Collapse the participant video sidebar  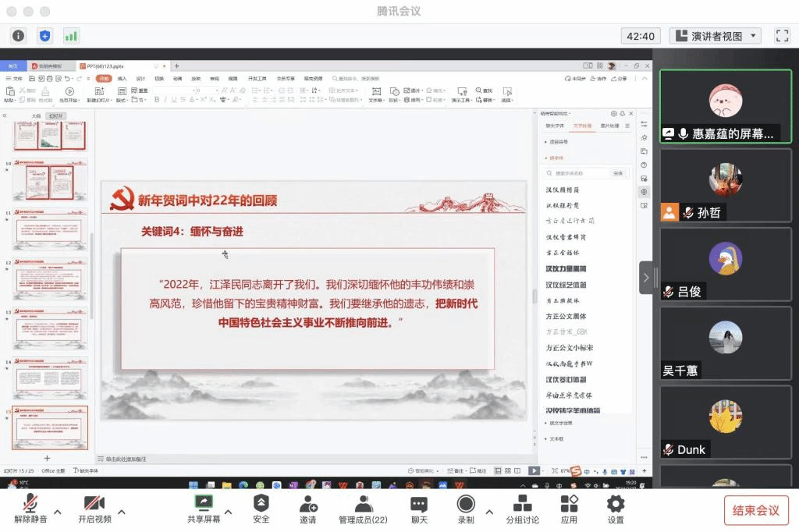pos(646,277)
